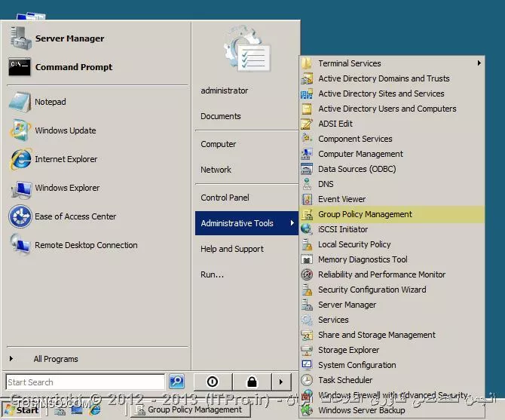Click Active Directory Domains and Trusts icon

point(307,78)
